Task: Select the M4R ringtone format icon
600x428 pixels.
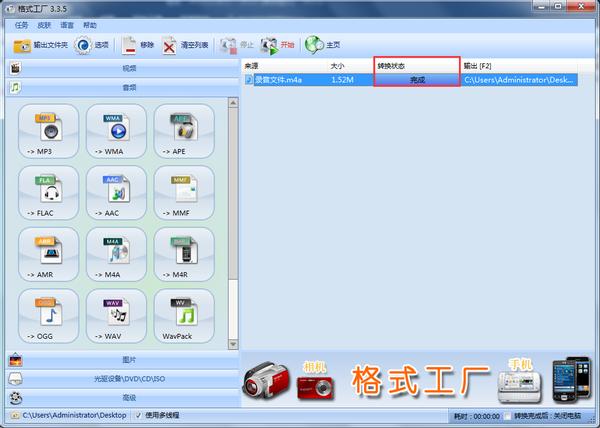Action: [x=184, y=254]
